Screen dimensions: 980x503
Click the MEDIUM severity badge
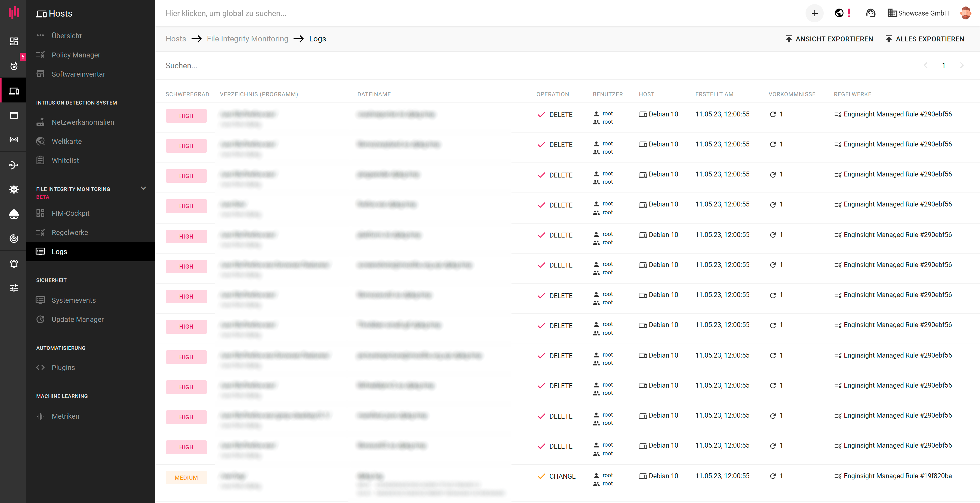pos(186,478)
